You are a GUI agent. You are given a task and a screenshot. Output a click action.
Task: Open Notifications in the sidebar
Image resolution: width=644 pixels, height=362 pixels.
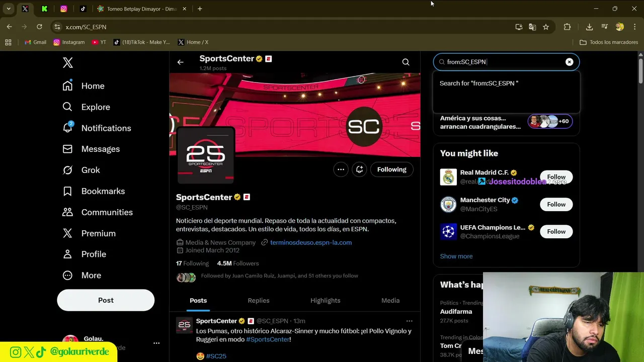click(x=97, y=128)
